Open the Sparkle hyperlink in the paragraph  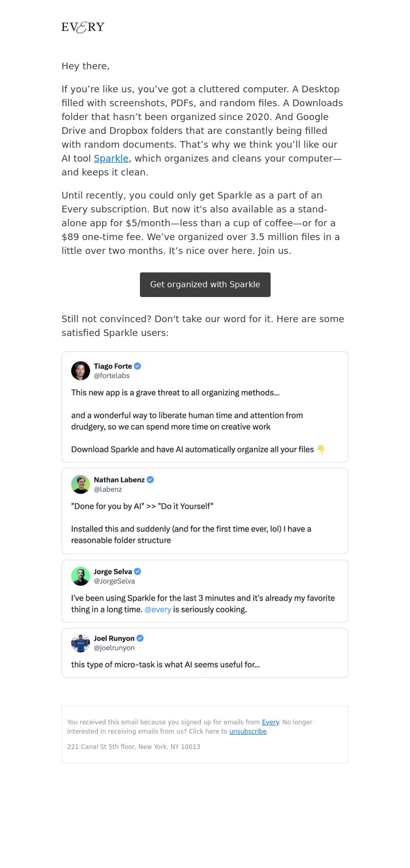[x=111, y=159]
